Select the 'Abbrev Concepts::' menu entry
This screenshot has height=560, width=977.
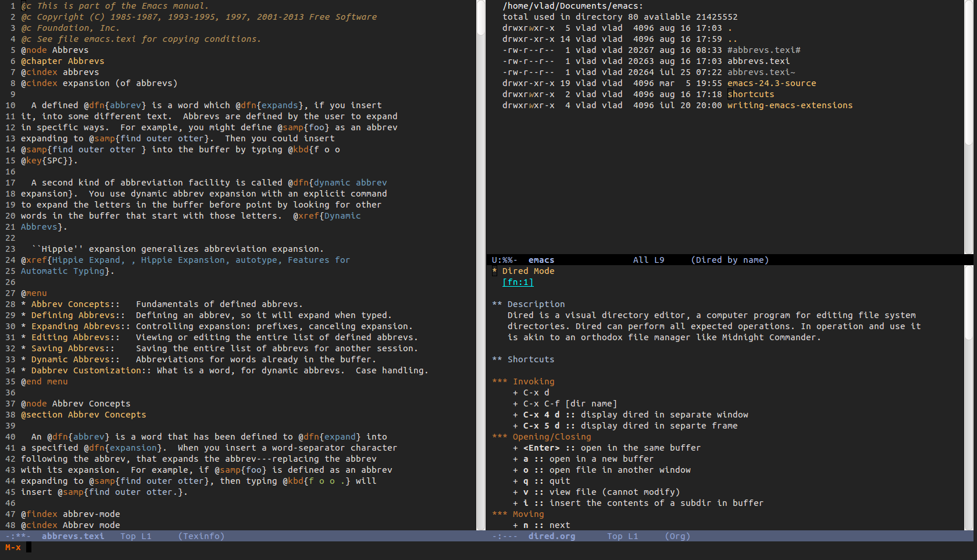point(75,304)
